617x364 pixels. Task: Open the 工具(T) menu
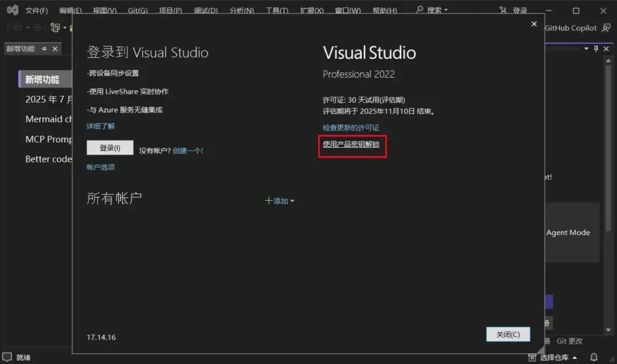pyautogui.click(x=277, y=10)
